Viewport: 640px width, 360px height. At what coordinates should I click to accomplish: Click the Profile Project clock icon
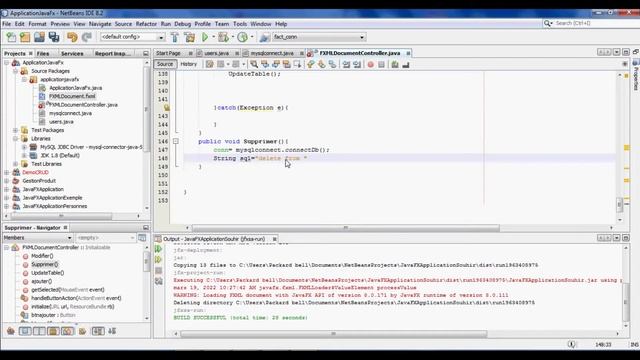click(x=242, y=37)
